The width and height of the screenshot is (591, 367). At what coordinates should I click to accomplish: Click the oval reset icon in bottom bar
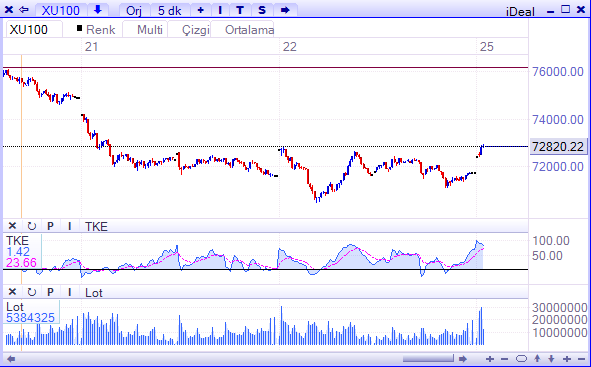[521, 358]
